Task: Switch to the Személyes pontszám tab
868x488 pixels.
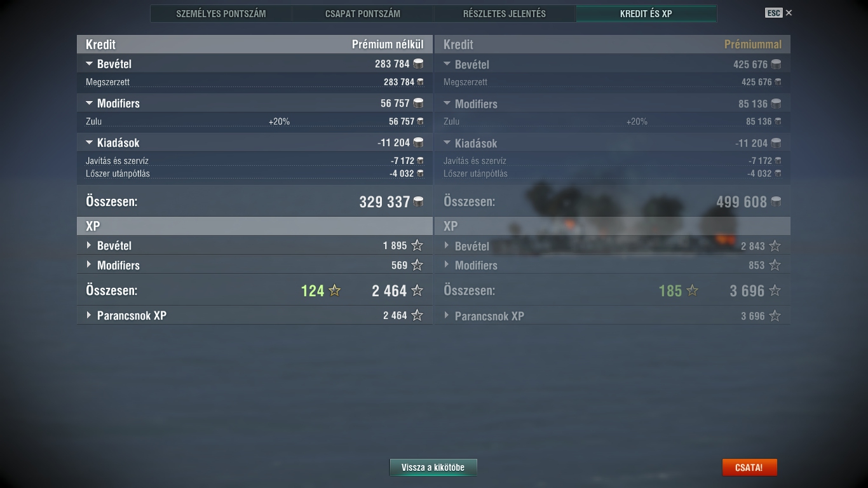Action: 221,13
